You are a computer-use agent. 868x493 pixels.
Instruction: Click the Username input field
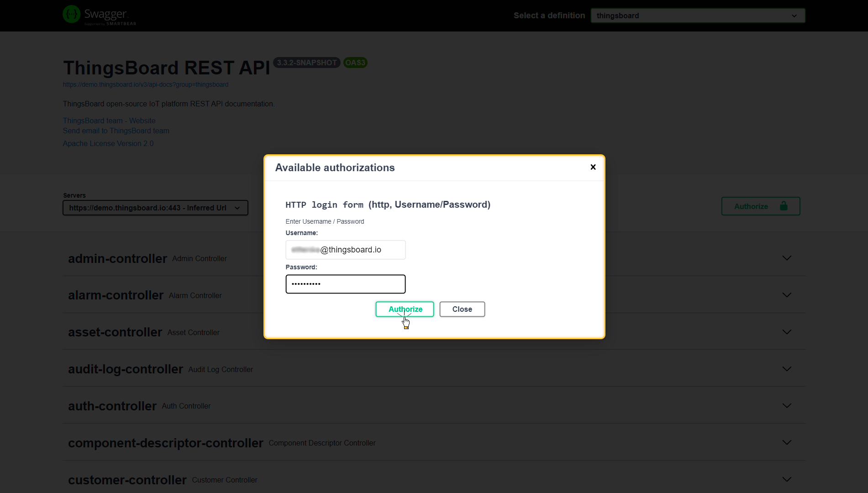[345, 250]
